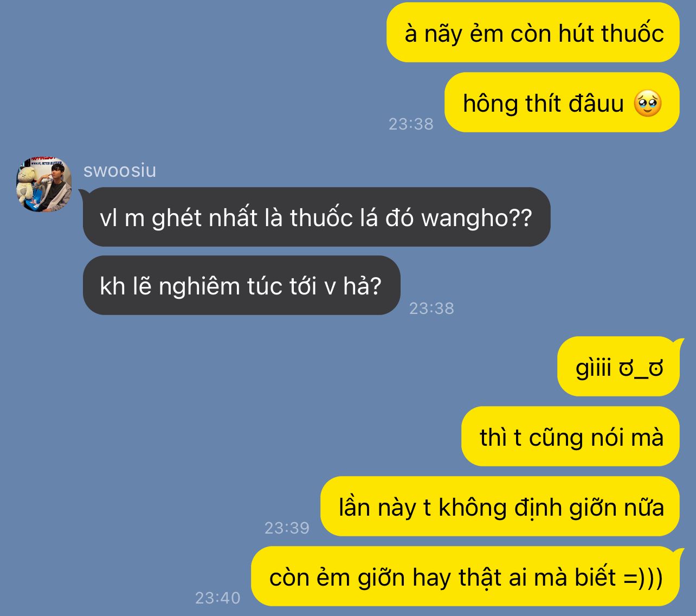Tap the swoosiu sender name
The height and width of the screenshot is (616, 696).
tap(120, 170)
